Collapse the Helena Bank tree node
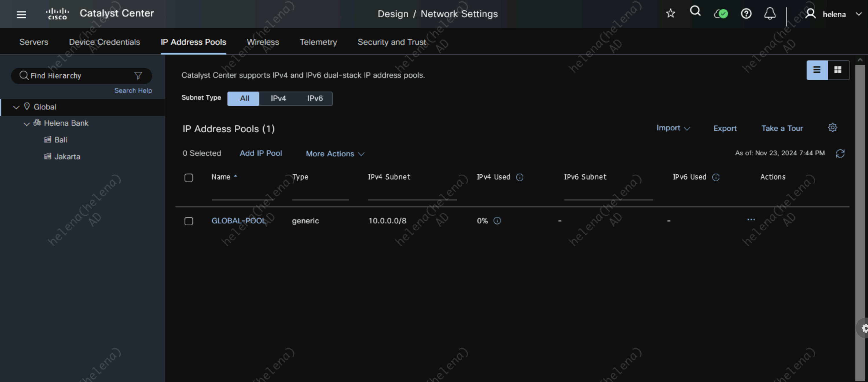Screen dimensions: 868x382 click(x=26, y=123)
